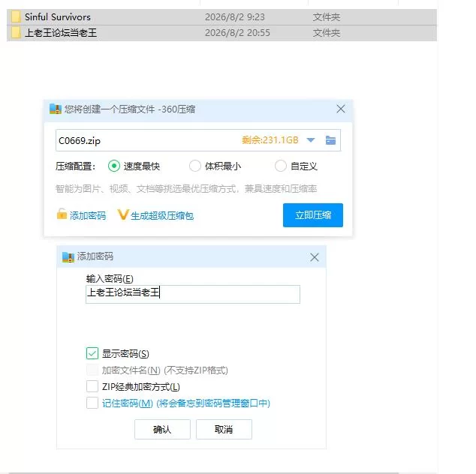Click the date 2026/8/2 20:55
Image resolution: width=476 pixels, height=474 pixels.
point(237,33)
